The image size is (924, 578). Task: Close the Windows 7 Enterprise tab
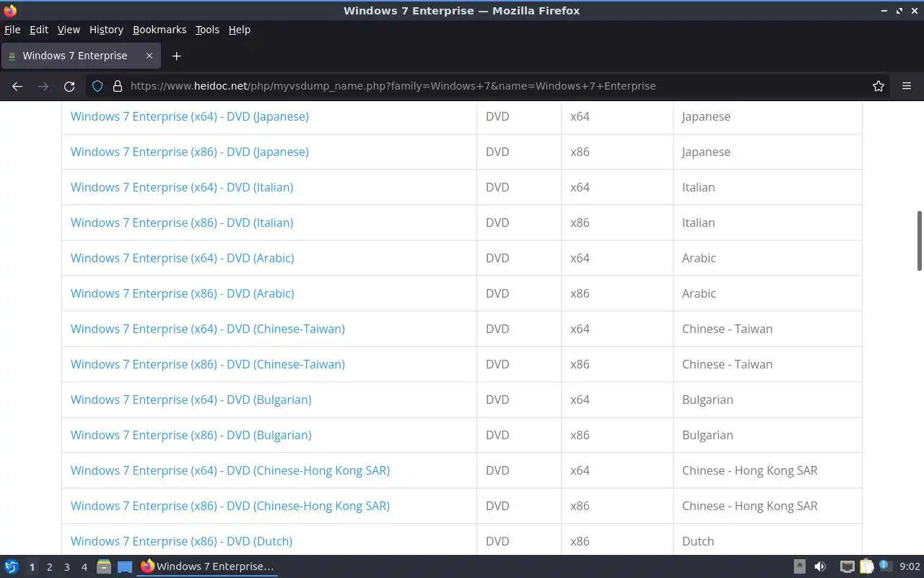point(149,56)
